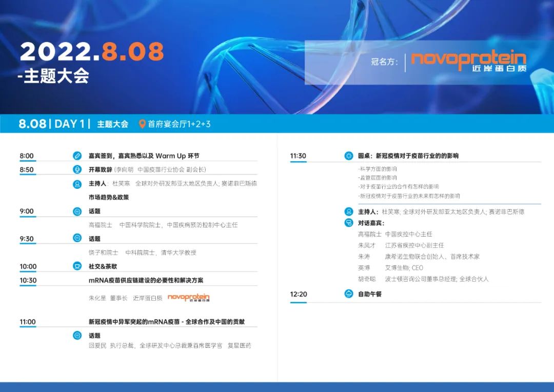
Task: Click the chat bubble icon for the 9:00 话题
Action: coord(77,212)
